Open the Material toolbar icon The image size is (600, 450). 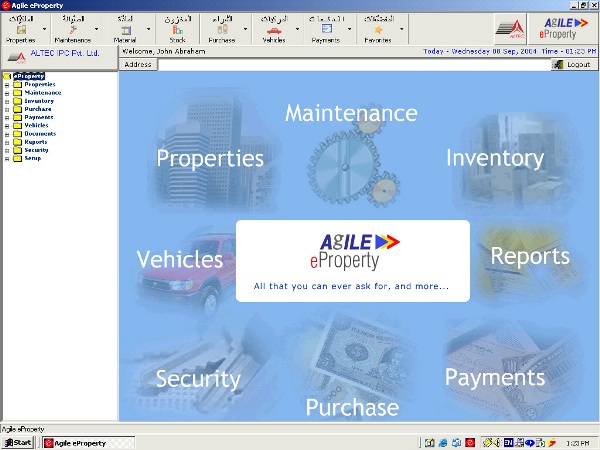click(126, 30)
